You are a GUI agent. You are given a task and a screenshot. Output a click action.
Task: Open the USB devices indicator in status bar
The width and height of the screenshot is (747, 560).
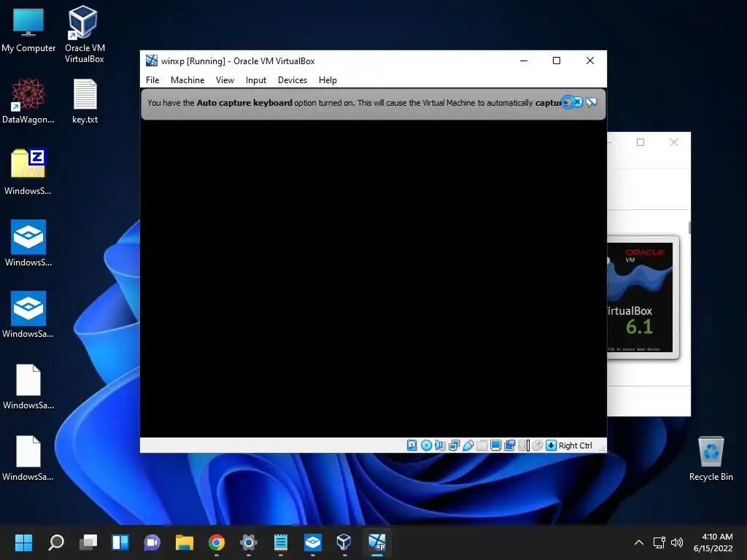468,446
